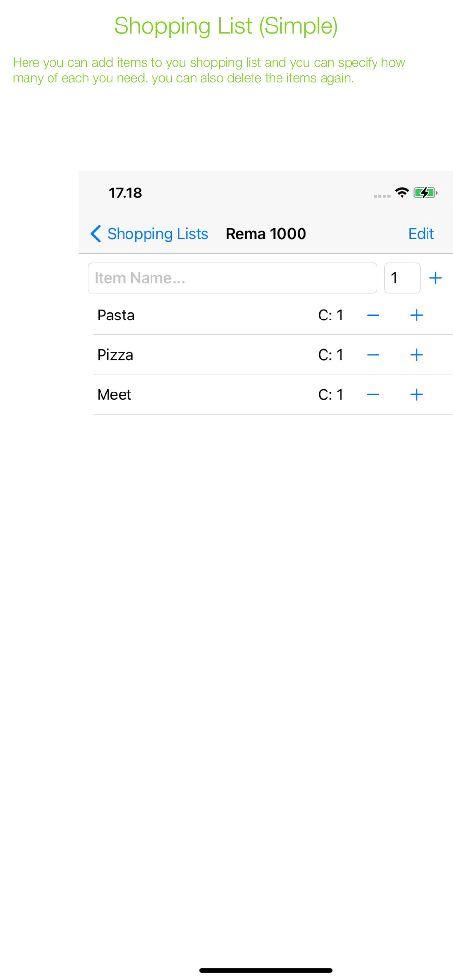
Task: Tap the Rema 1000 navigation title
Action: [x=266, y=234]
